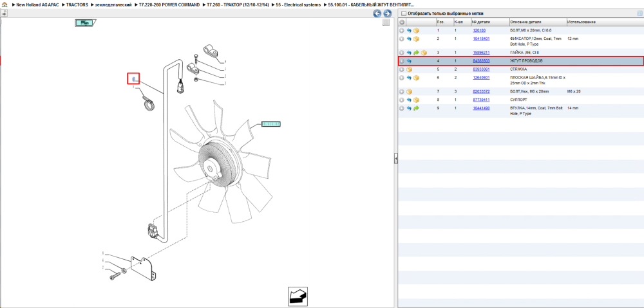Viewport: 644px width, 308px height.
Task: Open part number link 10441490
Action: coord(481,108)
